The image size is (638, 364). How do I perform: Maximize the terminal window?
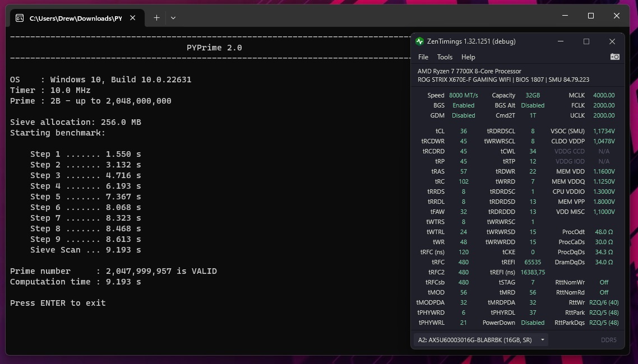click(591, 16)
